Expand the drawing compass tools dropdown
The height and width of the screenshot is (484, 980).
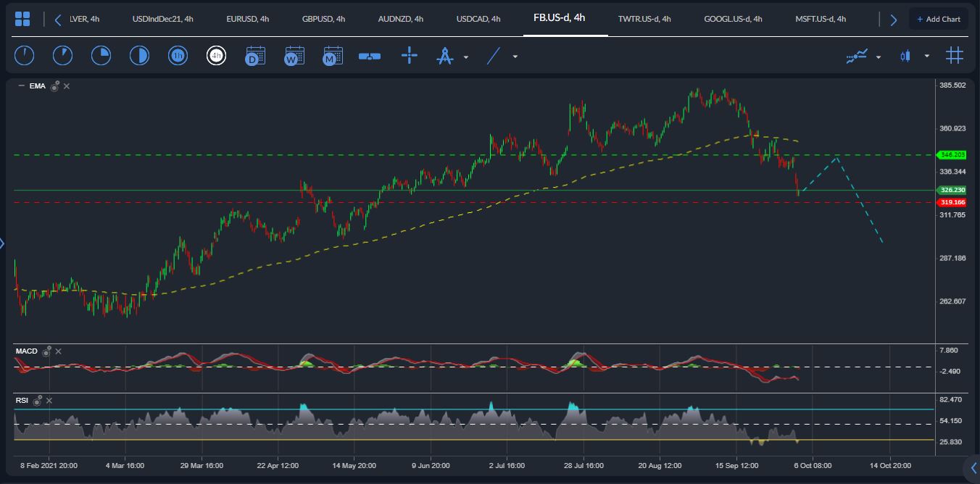[x=466, y=57]
